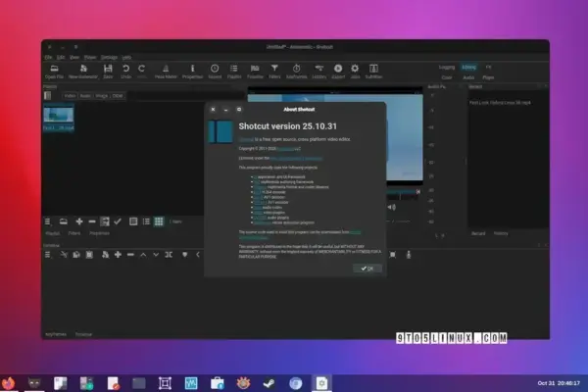Open the View menu
This screenshot has width=588, height=392.
pos(74,58)
